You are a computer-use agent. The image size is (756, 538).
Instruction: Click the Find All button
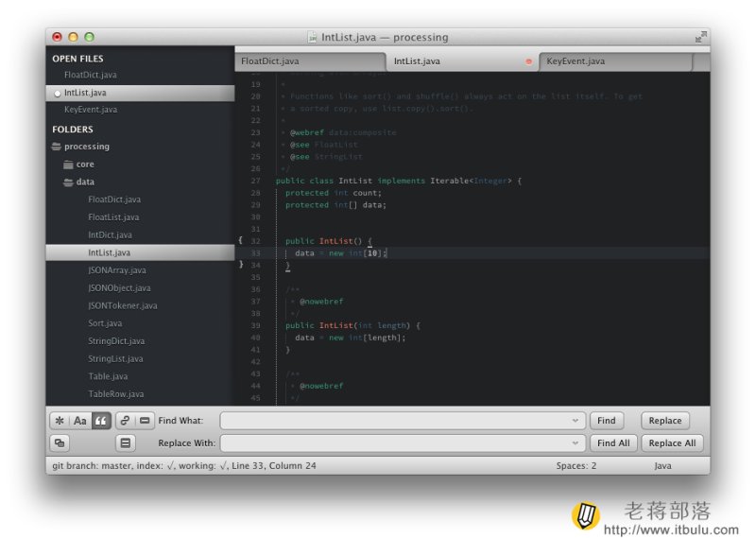(x=613, y=443)
